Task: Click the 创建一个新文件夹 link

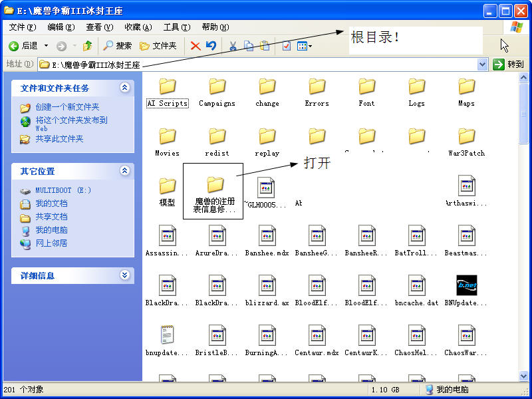Action: pos(67,107)
